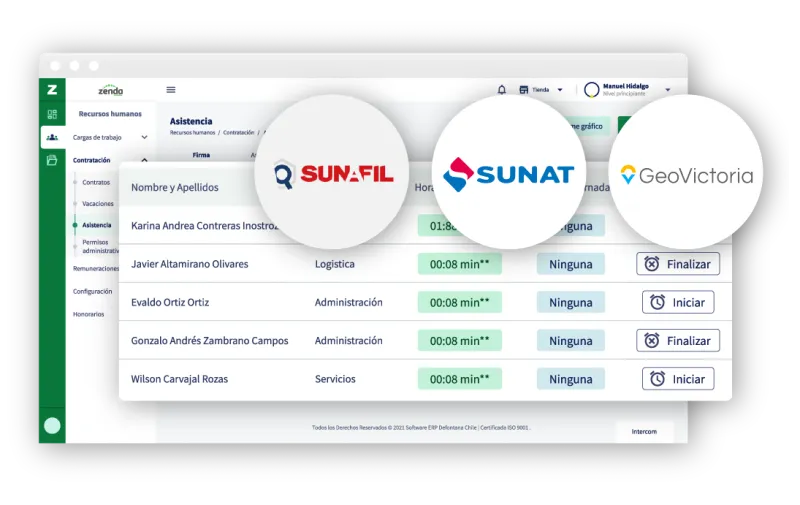Open the user account dropdown arrow
The width and height of the screenshot is (800, 505).
tap(668, 90)
